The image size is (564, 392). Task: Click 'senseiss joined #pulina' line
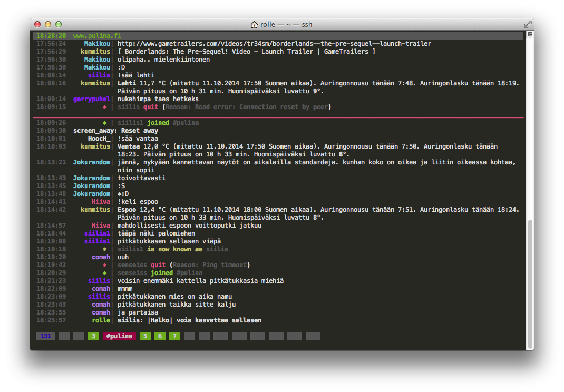point(160,273)
